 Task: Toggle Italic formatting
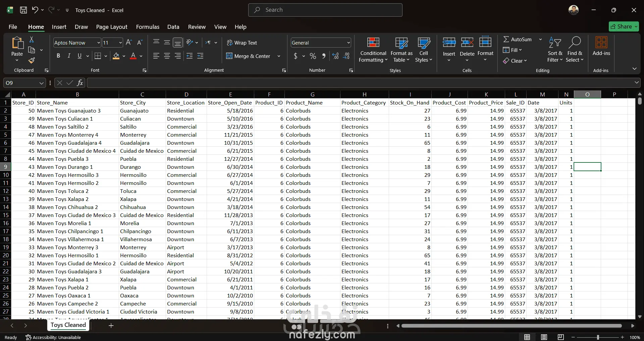pos(69,56)
